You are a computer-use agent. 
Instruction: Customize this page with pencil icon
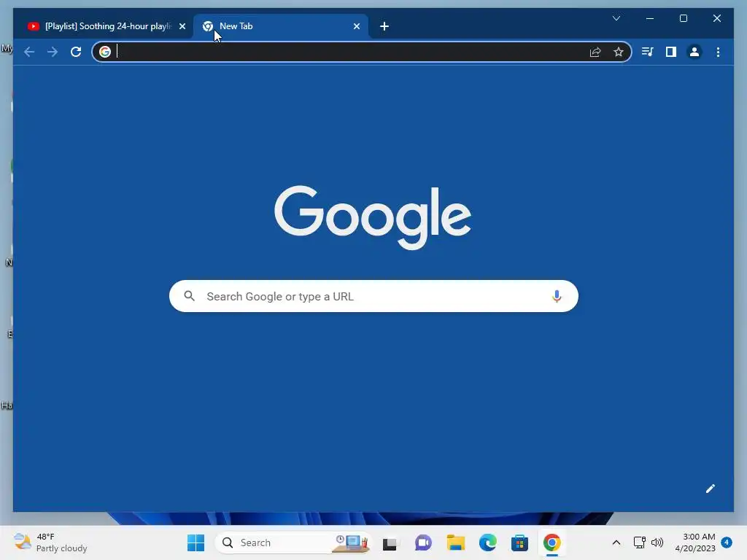pyautogui.click(x=711, y=489)
